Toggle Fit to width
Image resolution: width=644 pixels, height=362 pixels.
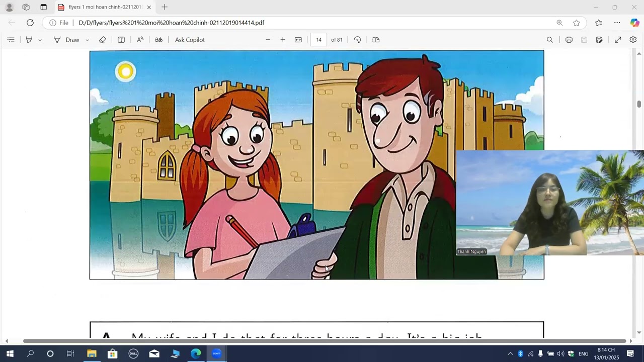click(298, 40)
